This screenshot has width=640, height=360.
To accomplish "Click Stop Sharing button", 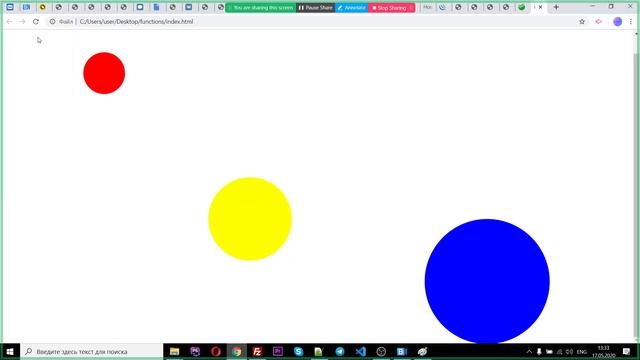I will click(391, 7).
